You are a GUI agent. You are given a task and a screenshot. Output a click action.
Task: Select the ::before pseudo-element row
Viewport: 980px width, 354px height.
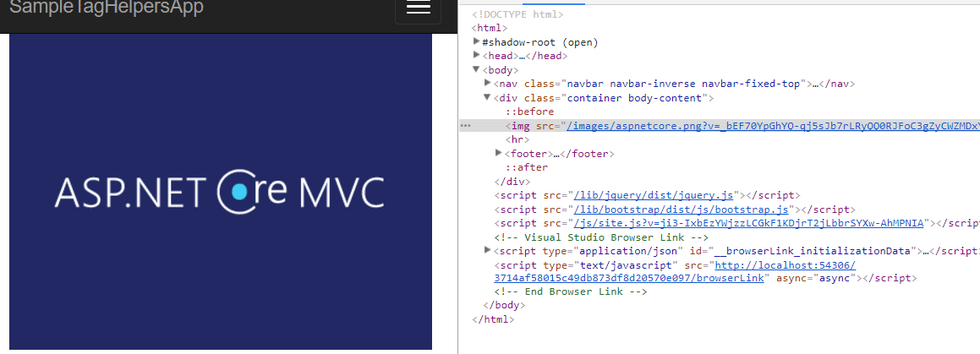530,112
